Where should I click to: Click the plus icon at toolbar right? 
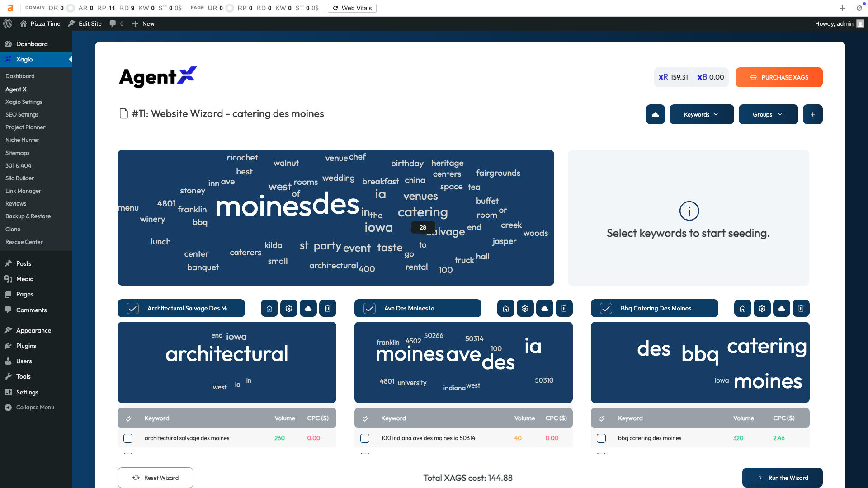pyautogui.click(x=842, y=8)
